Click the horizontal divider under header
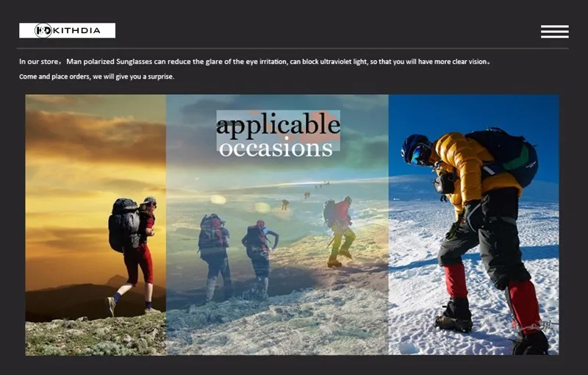Image resolution: width=588 pixels, height=375 pixels. 293,49
